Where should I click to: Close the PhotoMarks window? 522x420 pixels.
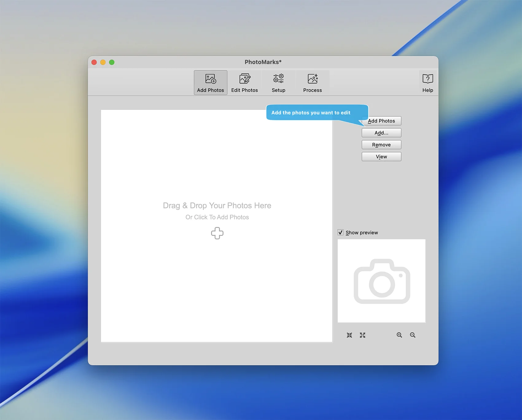[x=94, y=62]
